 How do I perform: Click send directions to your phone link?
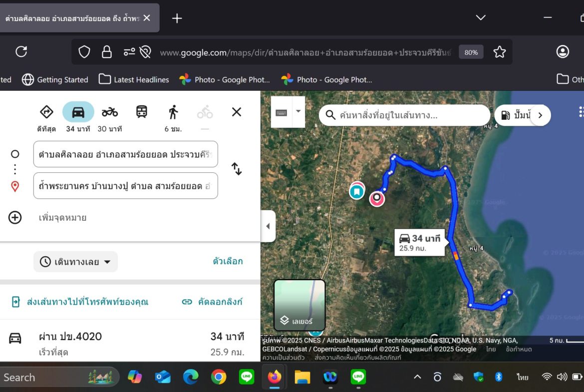point(80,302)
